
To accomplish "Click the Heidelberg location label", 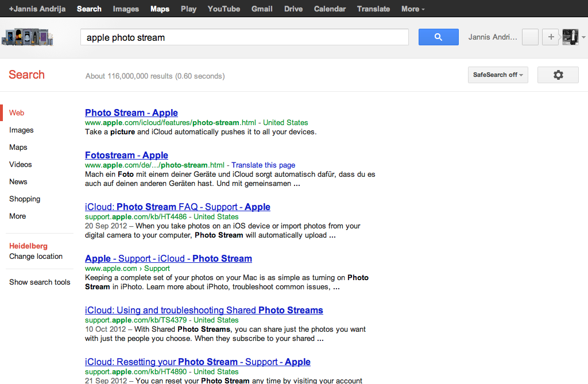I will [x=28, y=246].
